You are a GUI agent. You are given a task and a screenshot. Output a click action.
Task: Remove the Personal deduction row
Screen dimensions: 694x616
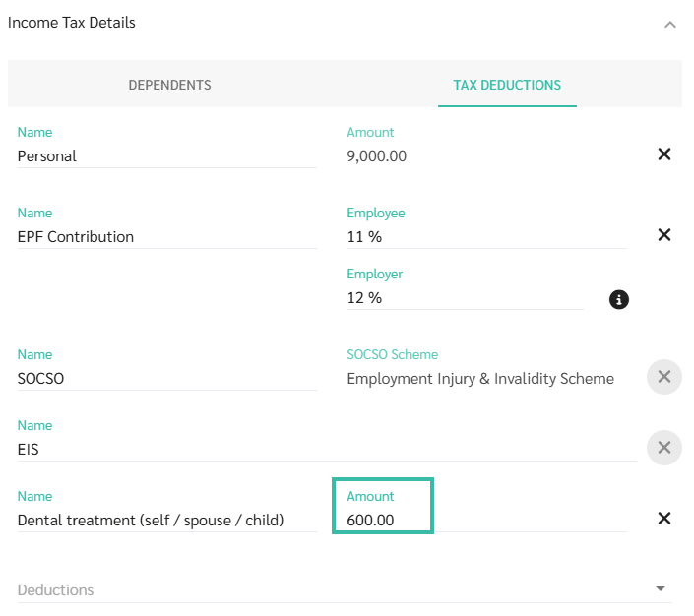(663, 154)
